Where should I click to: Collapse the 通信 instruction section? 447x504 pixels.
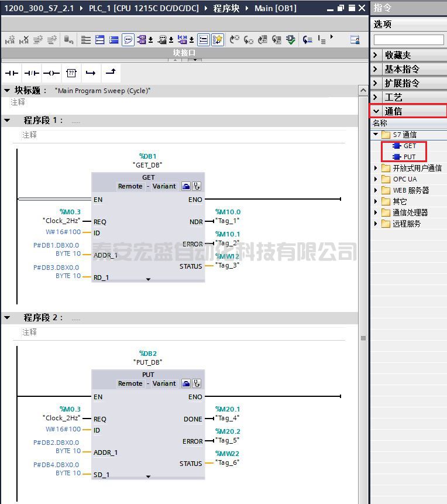[x=376, y=111]
